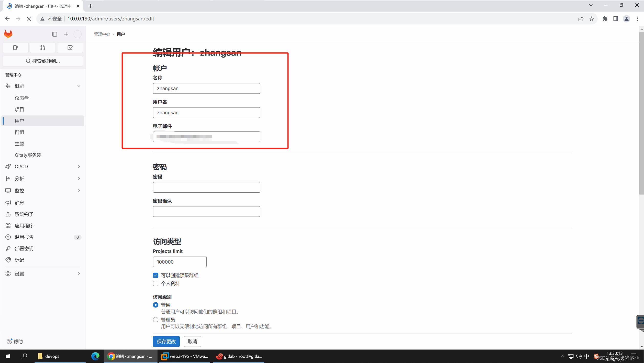Open 部署密钥 in sidebar
Viewport: 644px width, 363px height.
[x=43, y=249]
